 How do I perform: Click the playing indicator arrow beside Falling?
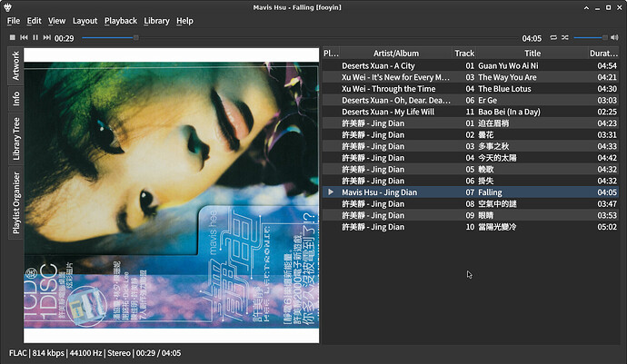pos(331,192)
